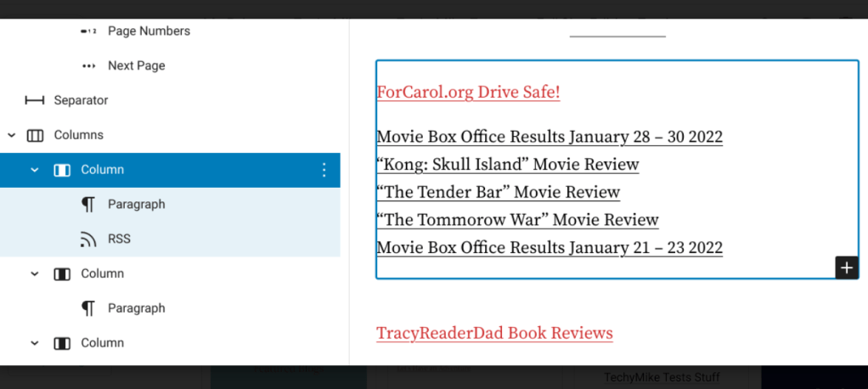
Task: Select RSS in the list view
Action: (x=119, y=240)
